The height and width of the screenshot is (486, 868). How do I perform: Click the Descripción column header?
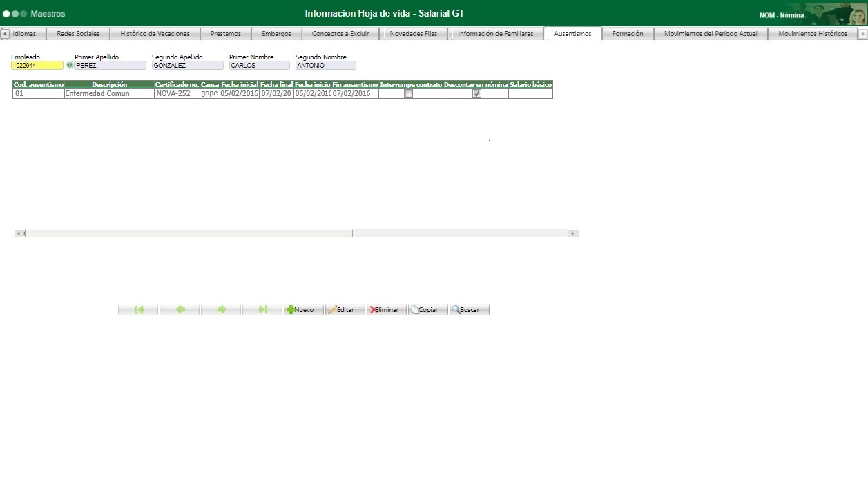(x=110, y=84)
